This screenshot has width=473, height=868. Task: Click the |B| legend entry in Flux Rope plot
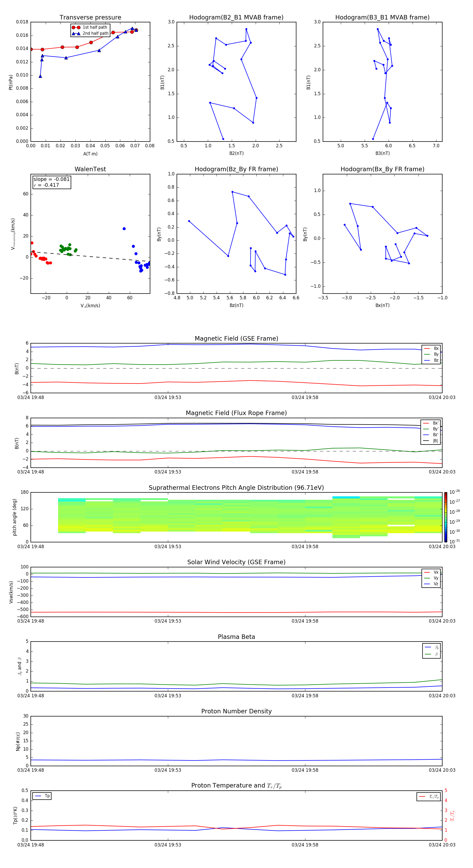431,441
